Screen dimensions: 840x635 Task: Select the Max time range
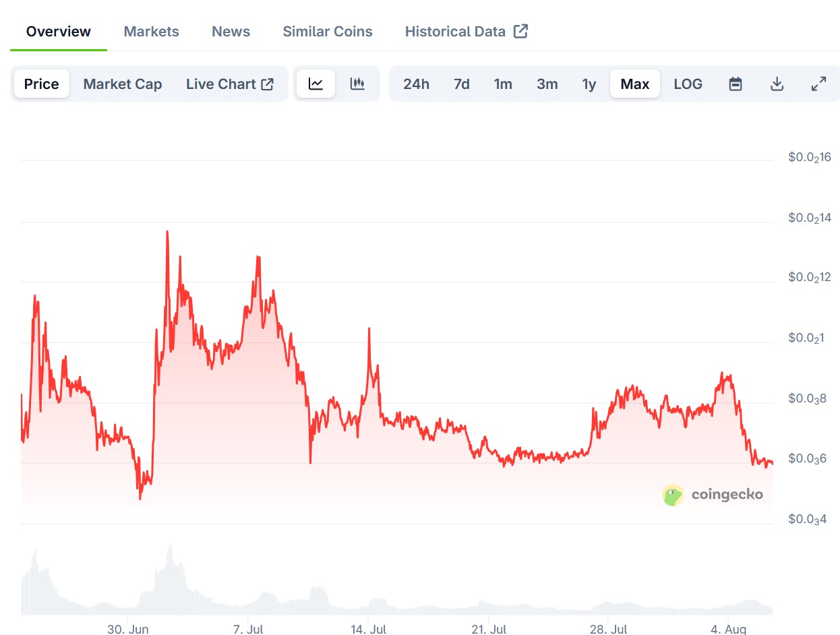[635, 84]
